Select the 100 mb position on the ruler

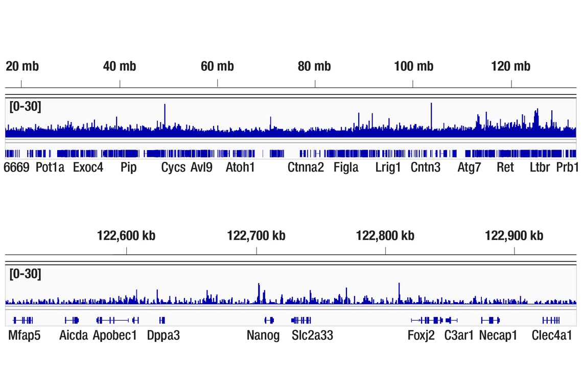click(x=413, y=83)
